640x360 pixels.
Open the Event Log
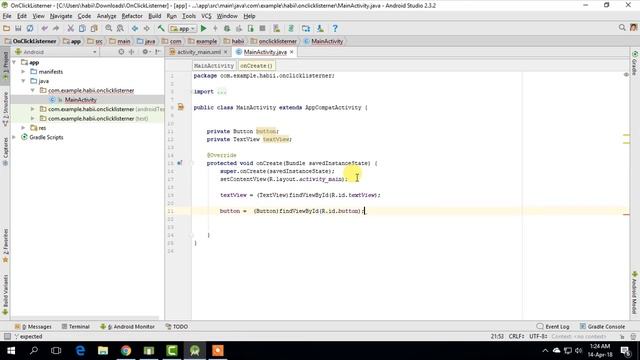[553, 327]
